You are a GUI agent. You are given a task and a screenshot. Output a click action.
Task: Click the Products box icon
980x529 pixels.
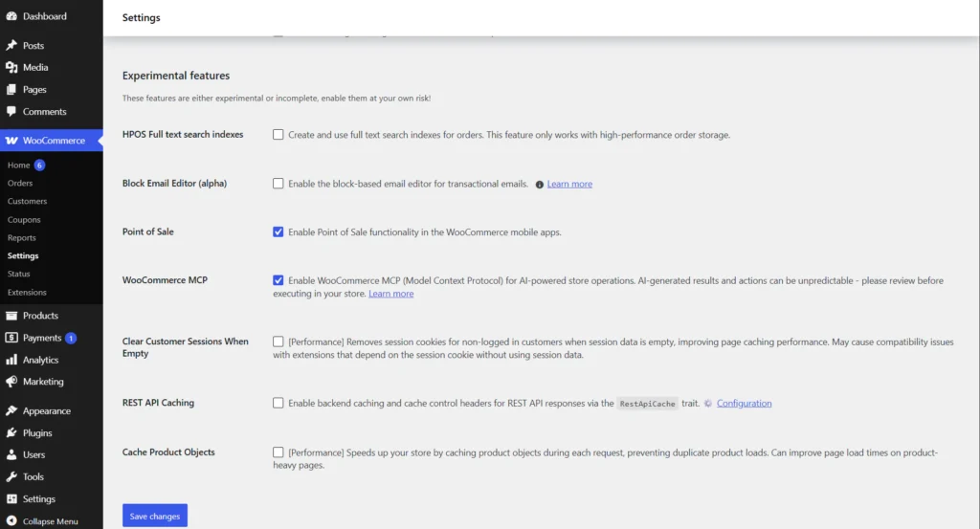[11, 316]
